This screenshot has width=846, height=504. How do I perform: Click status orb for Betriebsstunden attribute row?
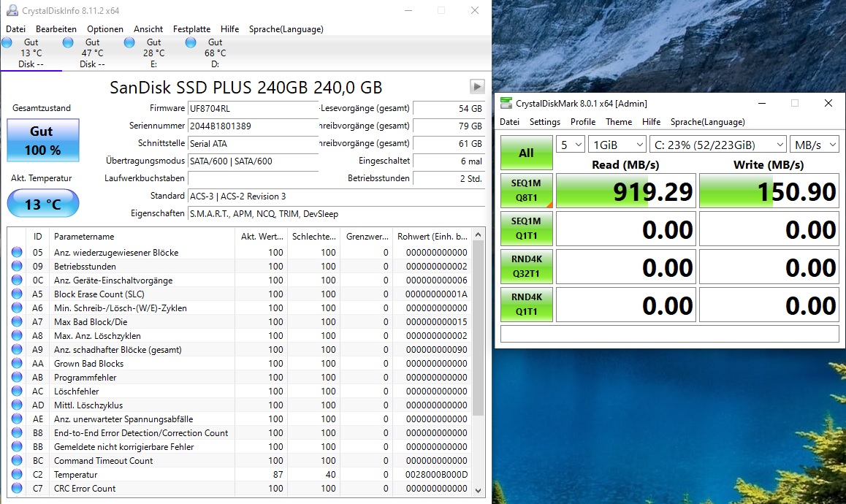17,266
